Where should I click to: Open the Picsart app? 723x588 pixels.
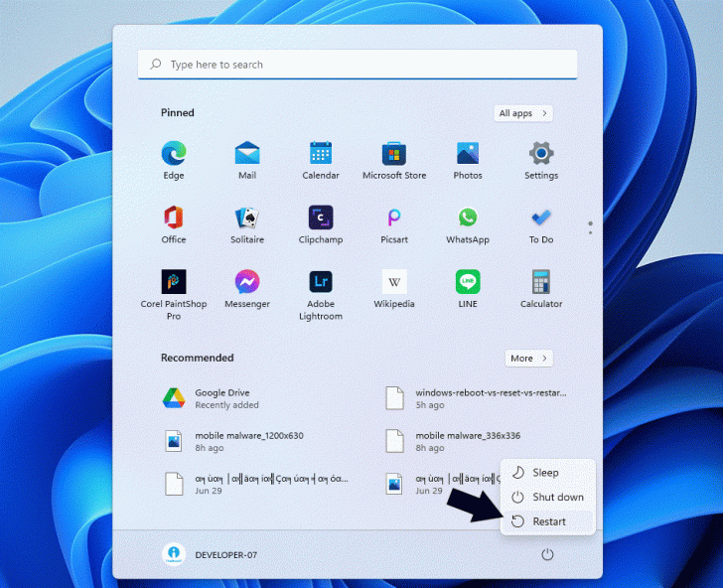point(394,224)
